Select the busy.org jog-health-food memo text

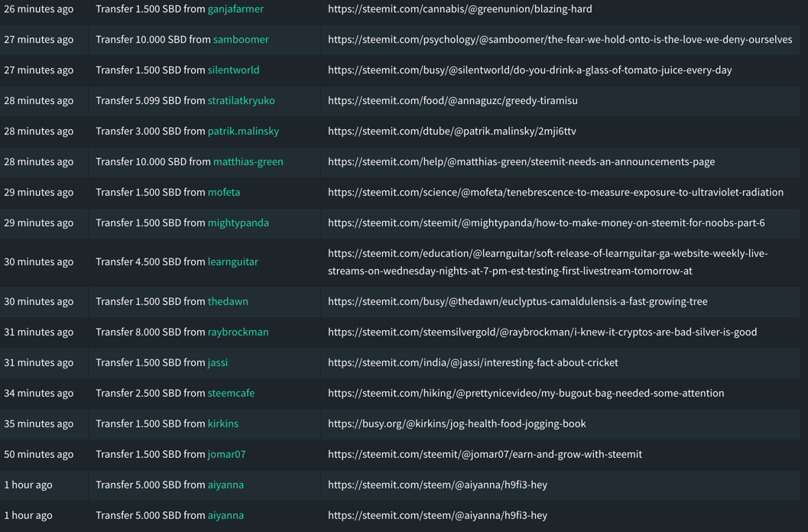coord(456,424)
